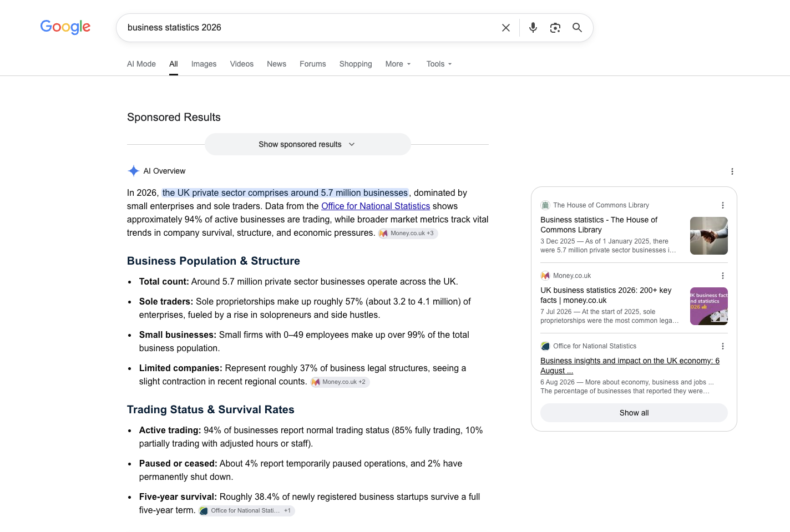Switch to Images tab

tap(204, 64)
